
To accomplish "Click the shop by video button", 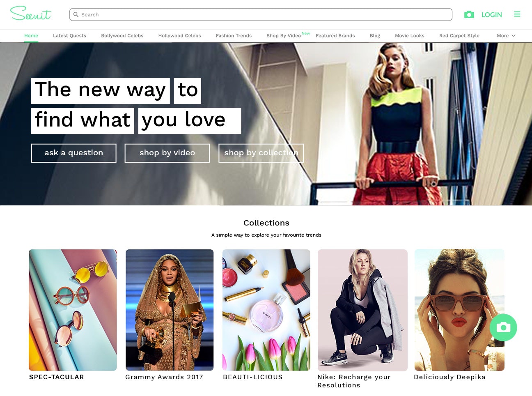I will (x=167, y=153).
